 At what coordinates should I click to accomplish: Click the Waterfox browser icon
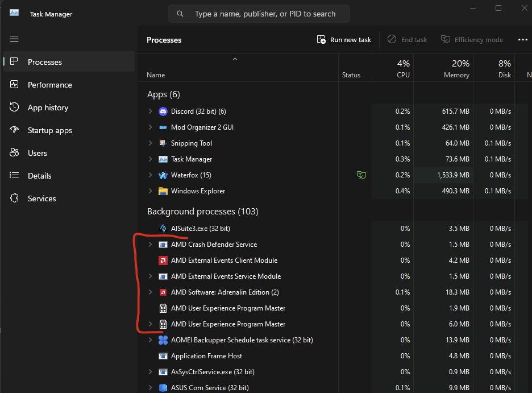[x=163, y=175]
